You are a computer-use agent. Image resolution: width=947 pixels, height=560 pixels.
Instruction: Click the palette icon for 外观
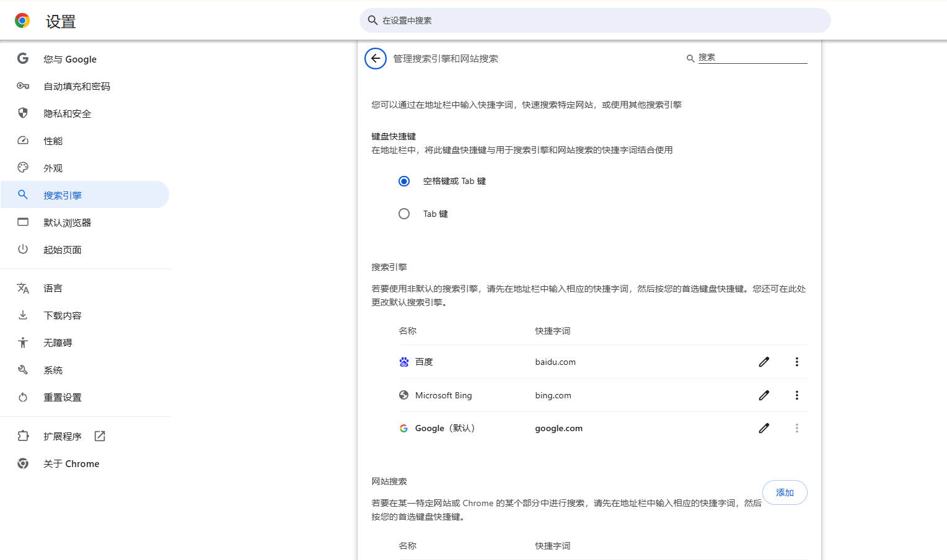tap(23, 167)
